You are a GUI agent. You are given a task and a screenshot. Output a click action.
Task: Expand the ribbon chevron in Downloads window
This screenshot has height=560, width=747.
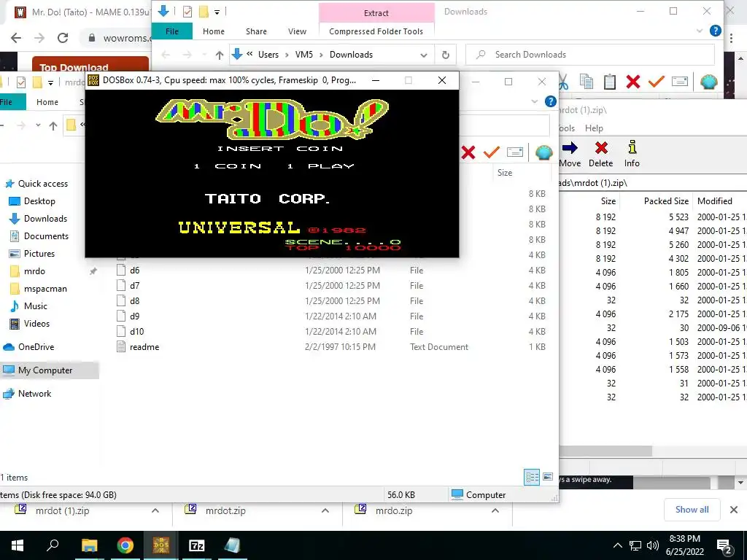point(700,31)
